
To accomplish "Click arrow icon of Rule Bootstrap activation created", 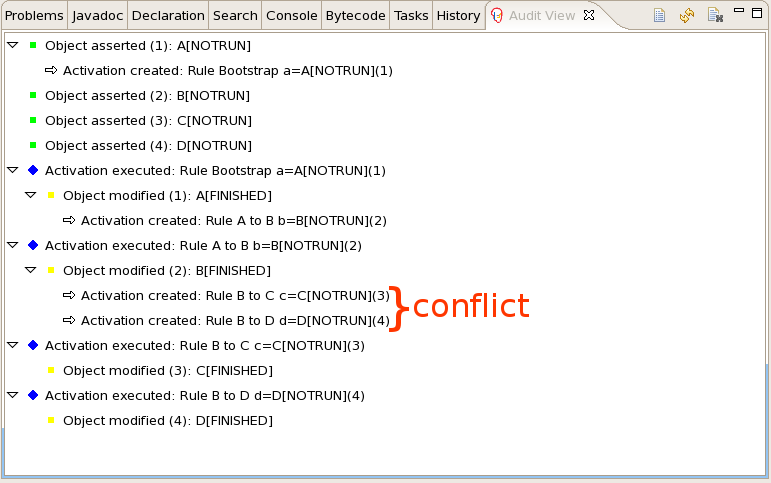I will pos(51,70).
